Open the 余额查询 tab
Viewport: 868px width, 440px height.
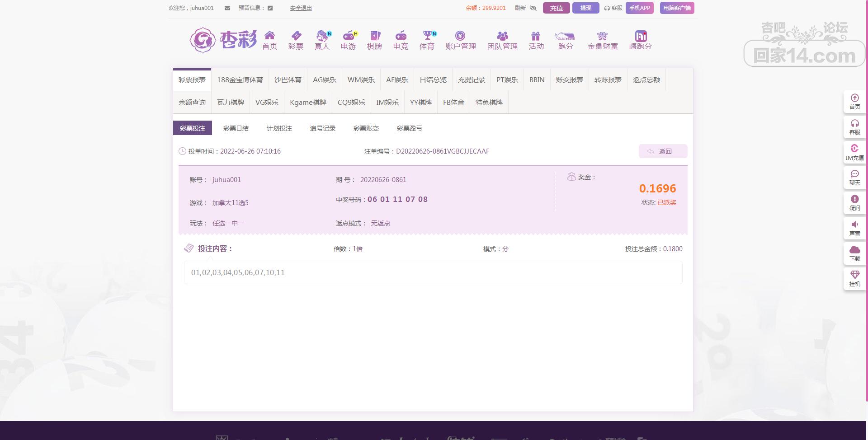tap(192, 103)
